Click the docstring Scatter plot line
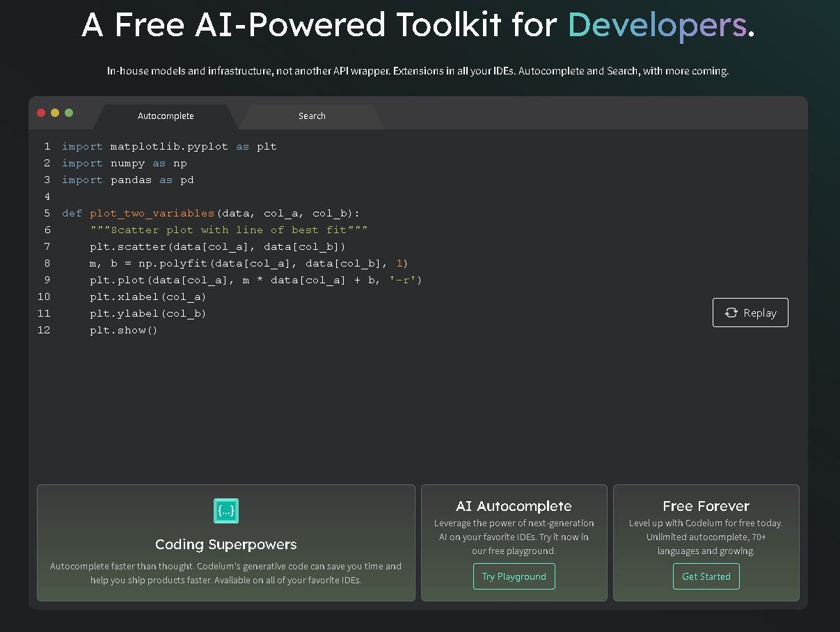This screenshot has width=840, height=632. pos(229,230)
